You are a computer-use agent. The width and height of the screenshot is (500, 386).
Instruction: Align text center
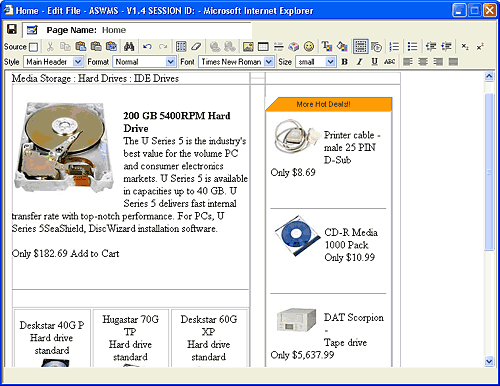[423, 62]
